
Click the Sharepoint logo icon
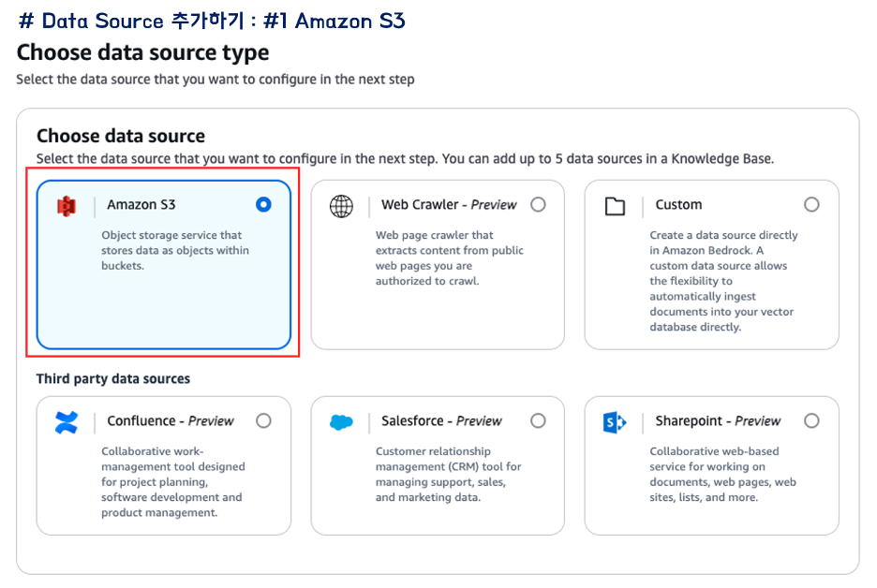click(x=615, y=422)
